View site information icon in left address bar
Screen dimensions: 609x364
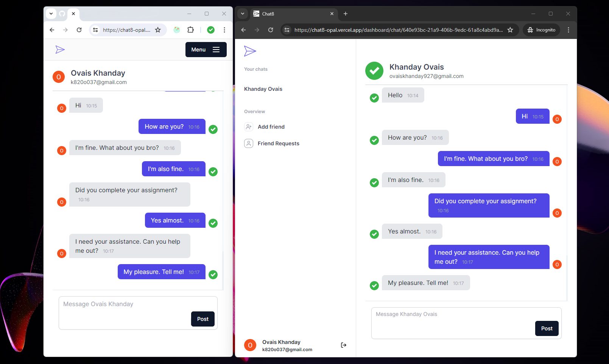point(95,30)
